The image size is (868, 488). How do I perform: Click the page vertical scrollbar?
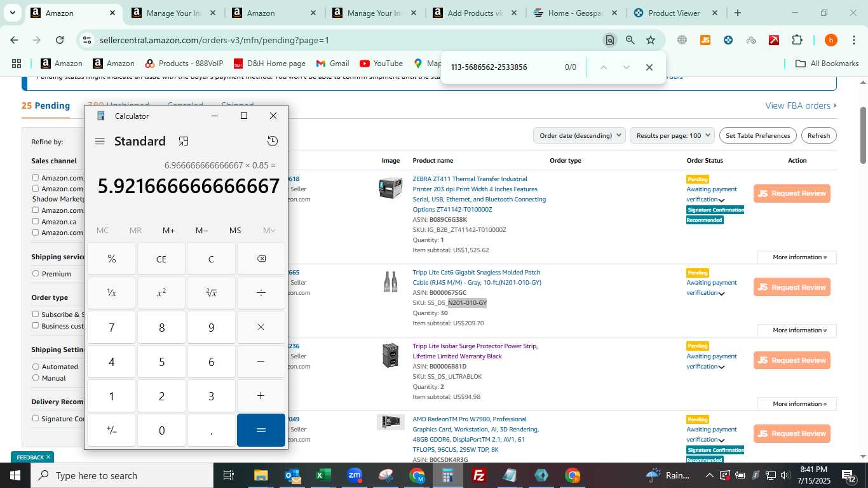tap(863, 135)
